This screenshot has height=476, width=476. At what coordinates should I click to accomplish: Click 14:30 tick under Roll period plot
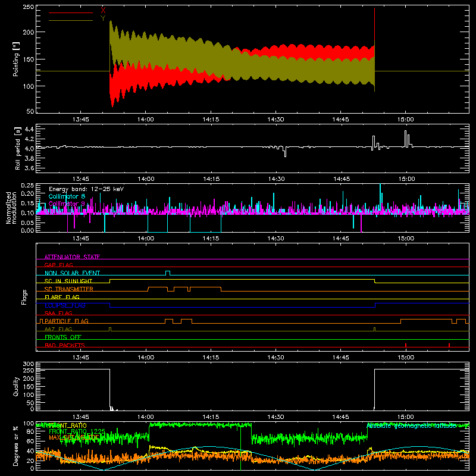pyautogui.click(x=276, y=179)
